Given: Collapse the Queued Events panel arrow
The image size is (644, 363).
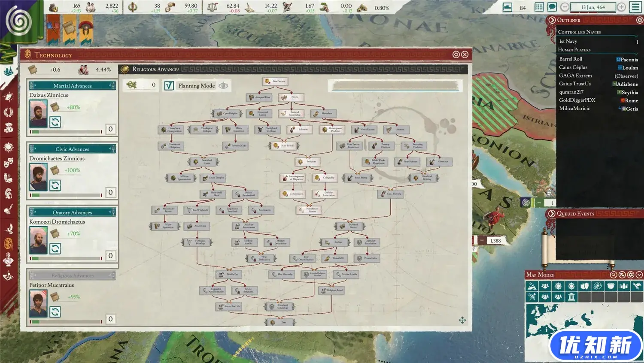Looking at the screenshot, I should pyautogui.click(x=552, y=213).
